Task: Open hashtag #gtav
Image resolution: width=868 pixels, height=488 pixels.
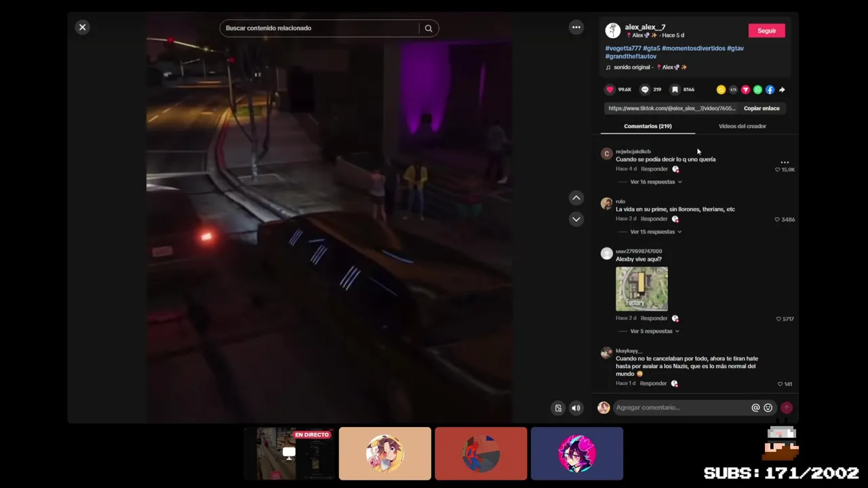Action: pos(735,48)
